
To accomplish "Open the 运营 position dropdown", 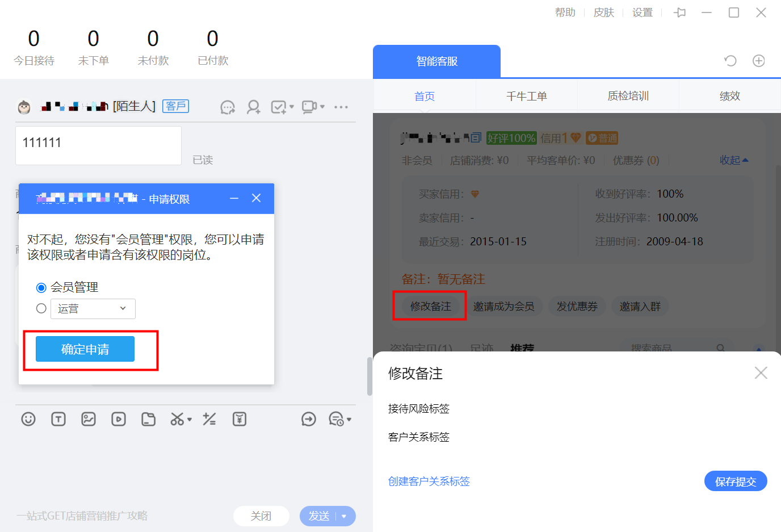I will coord(93,309).
